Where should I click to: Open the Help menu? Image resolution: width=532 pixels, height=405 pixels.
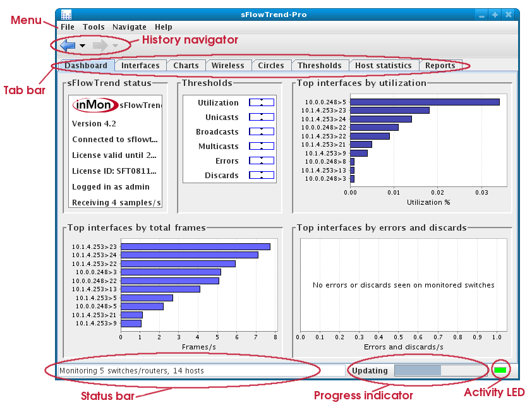(164, 27)
